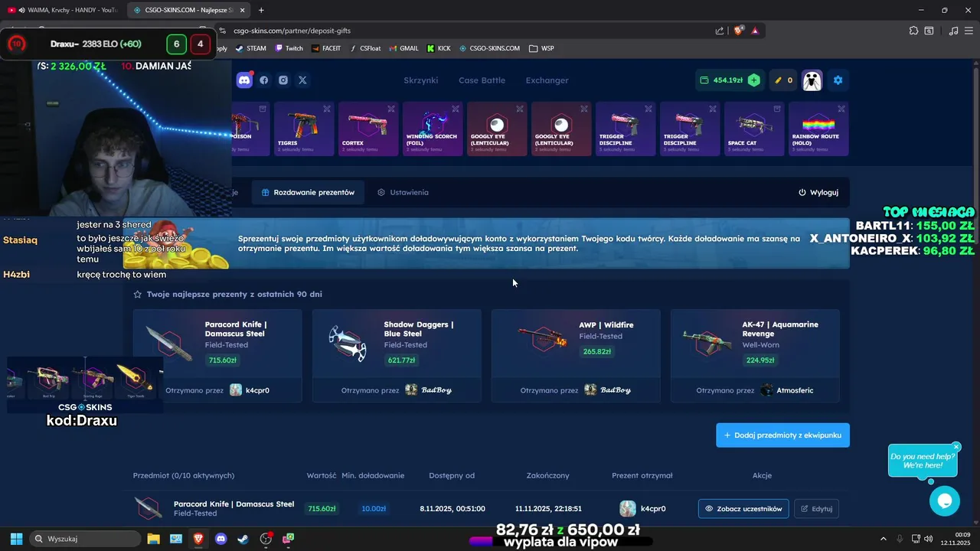980x551 pixels.
Task: Click the Dostępny od column header
Action: [452, 475]
